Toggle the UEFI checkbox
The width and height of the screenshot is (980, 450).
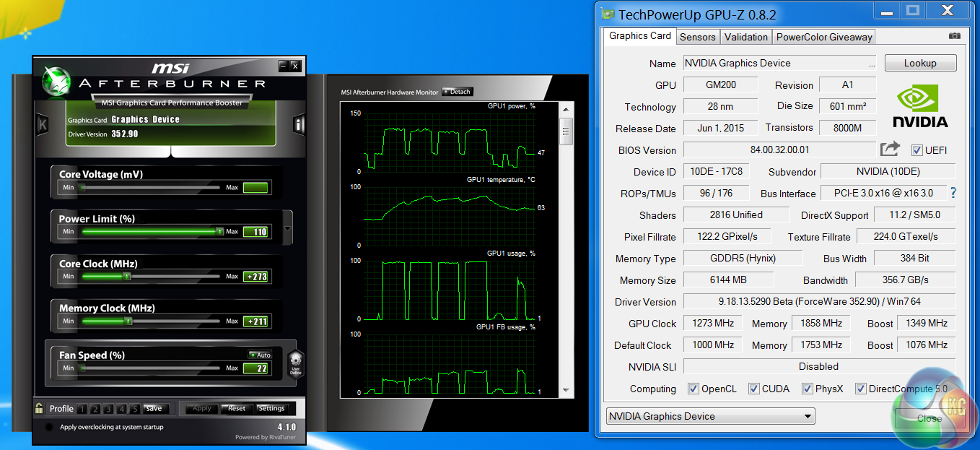tap(916, 150)
